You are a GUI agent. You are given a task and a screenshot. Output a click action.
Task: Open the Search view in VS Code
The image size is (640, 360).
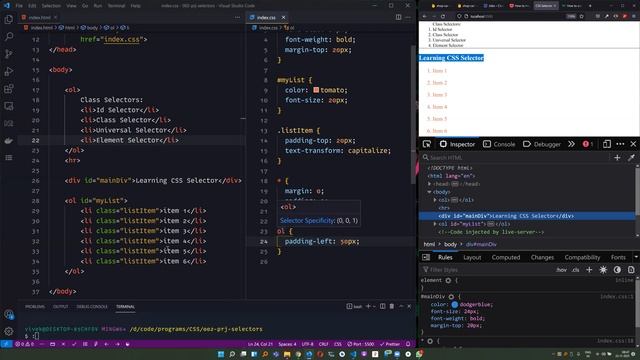9,37
